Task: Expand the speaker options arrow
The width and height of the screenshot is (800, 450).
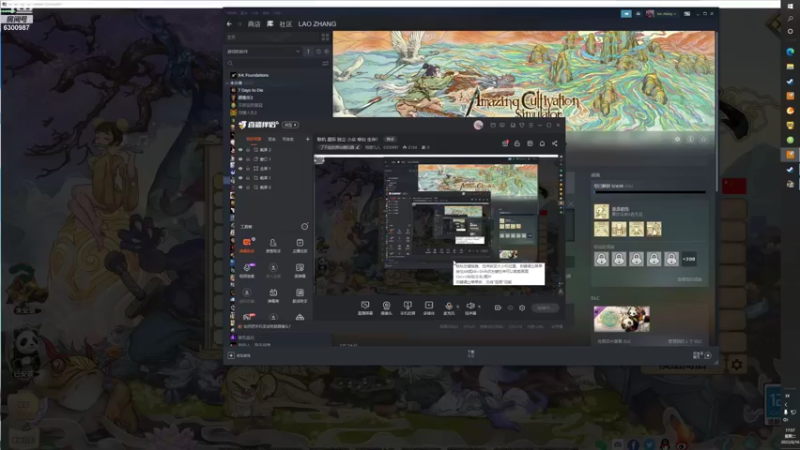Action: point(479,307)
